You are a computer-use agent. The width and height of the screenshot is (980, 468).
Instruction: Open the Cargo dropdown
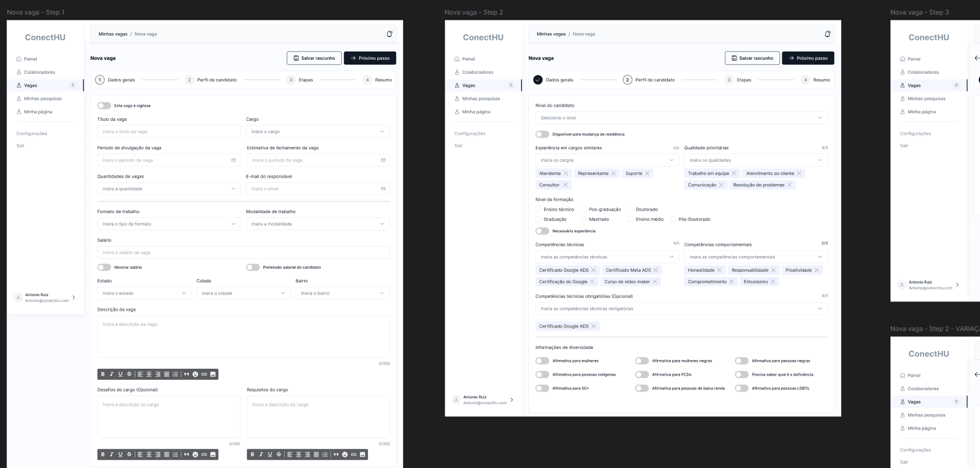[x=318, y=131]
